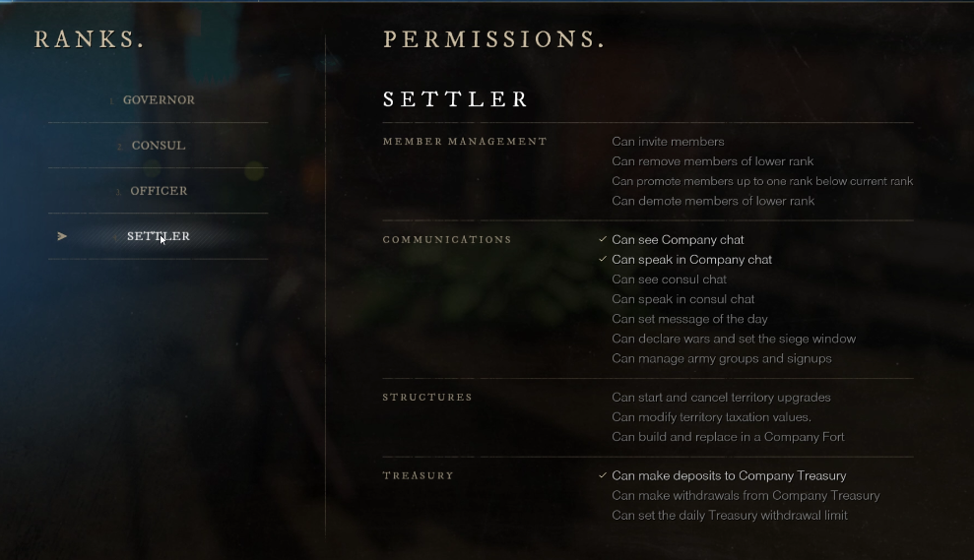Screen dimensions: 974x560
Task: Enable Can see consul chat
Action: click(x=669, y=280)
